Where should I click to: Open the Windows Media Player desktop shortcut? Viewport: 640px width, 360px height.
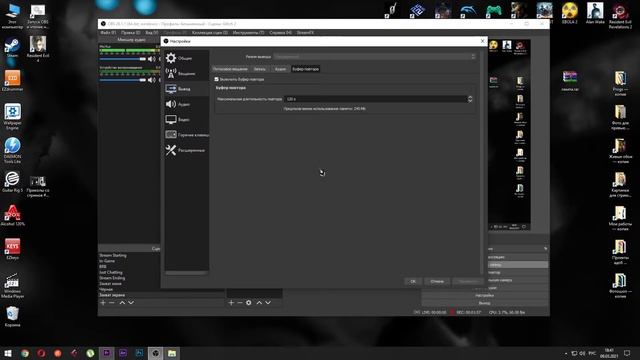12,285
